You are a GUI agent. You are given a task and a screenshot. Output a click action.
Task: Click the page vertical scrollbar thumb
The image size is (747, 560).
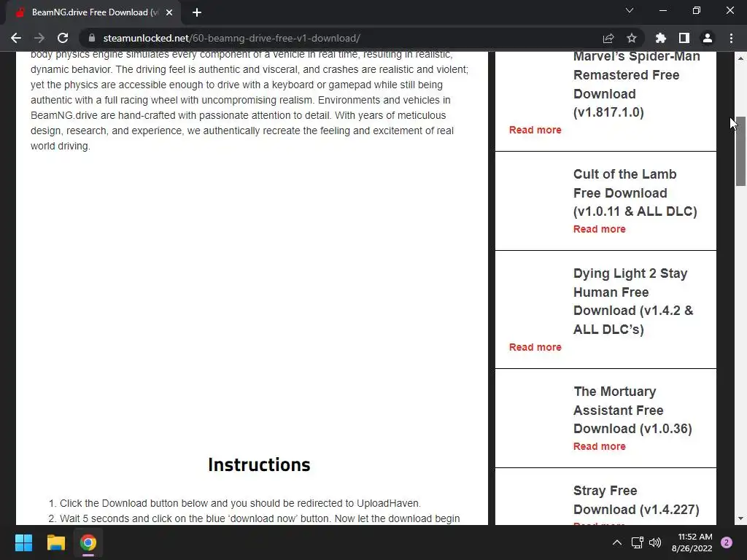coord(740,151)
